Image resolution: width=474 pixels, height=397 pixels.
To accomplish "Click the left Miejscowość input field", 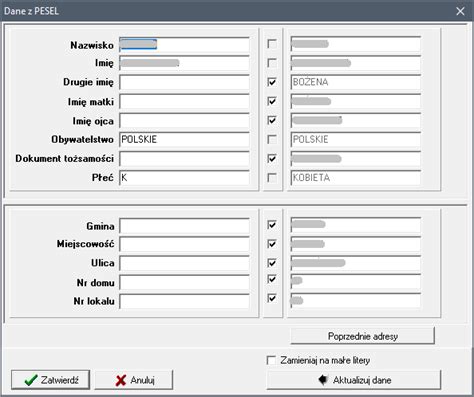I will coord(184,244).
